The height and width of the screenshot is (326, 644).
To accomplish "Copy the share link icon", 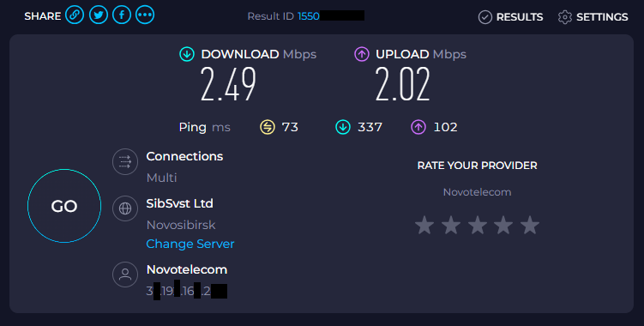I will pyautogui.click(x=75, y=15).
